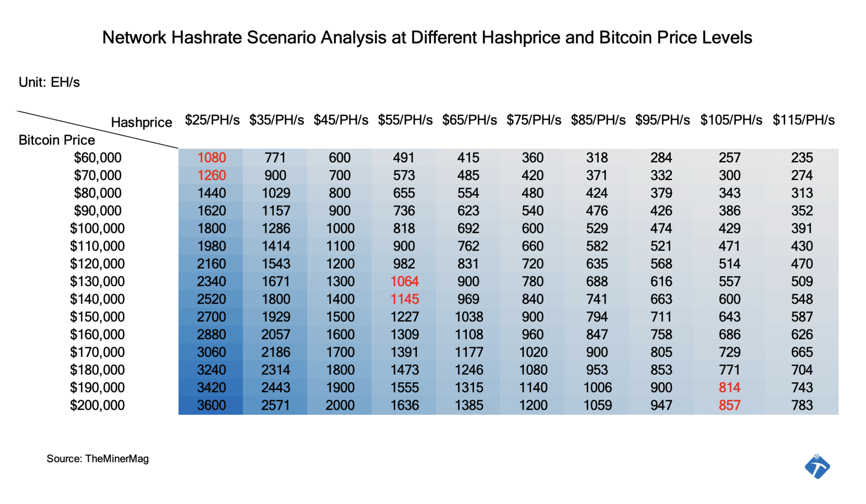Image resolution: width=866 pixels, height=504 pixels.
Task: Click the $90,000 row label
Action: pos(98,211)
